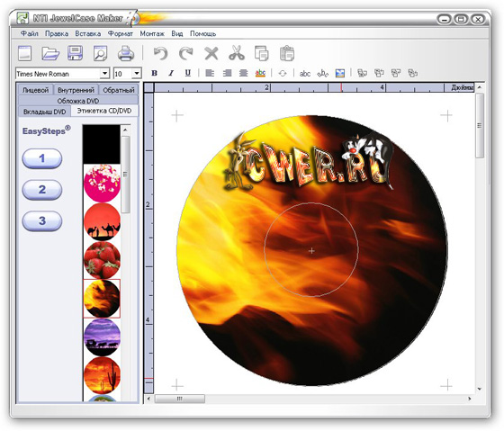Toggle Underline formatting
The width and height of the screenshot is (504, 431).
click(188, 73)
